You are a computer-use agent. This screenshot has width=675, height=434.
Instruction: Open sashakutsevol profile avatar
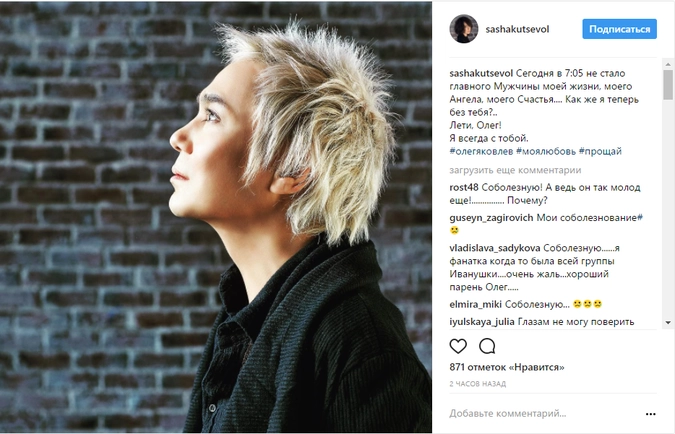(x=464, y=29)
